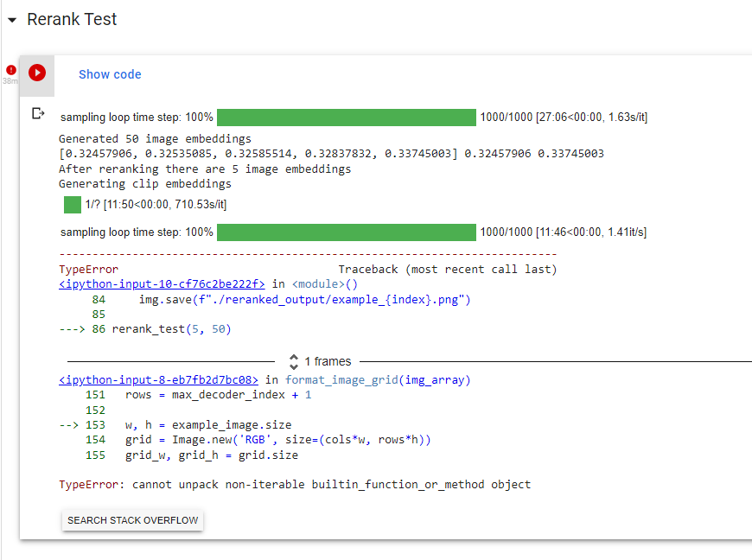The width and height of the screenshot is (752, 560).
Task: Click the red execution error indicator badge
Action: (10, 69)
